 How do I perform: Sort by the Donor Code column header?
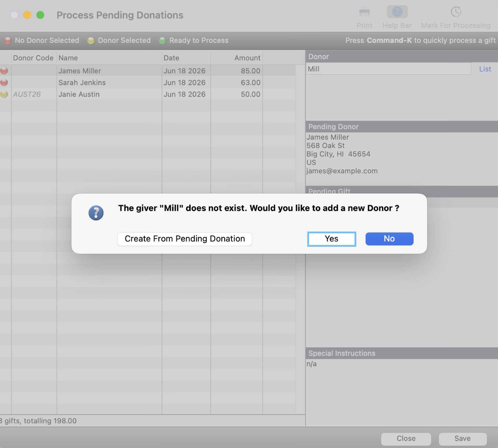(33, 58)
